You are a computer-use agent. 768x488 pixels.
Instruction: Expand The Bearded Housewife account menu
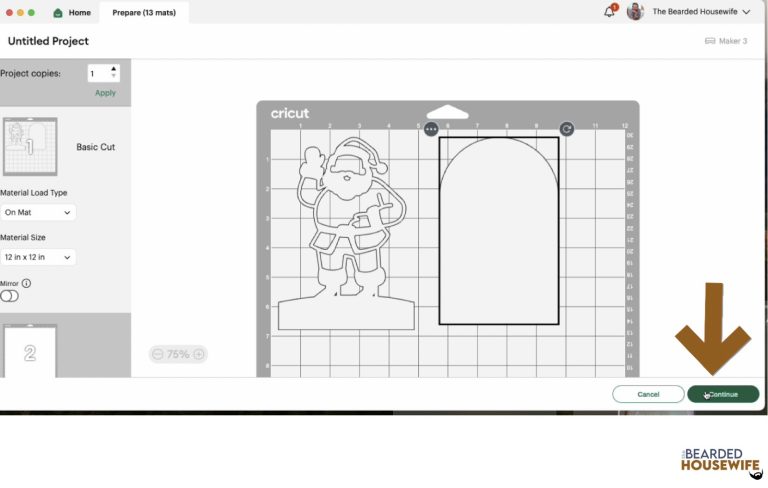coord(746,12)
